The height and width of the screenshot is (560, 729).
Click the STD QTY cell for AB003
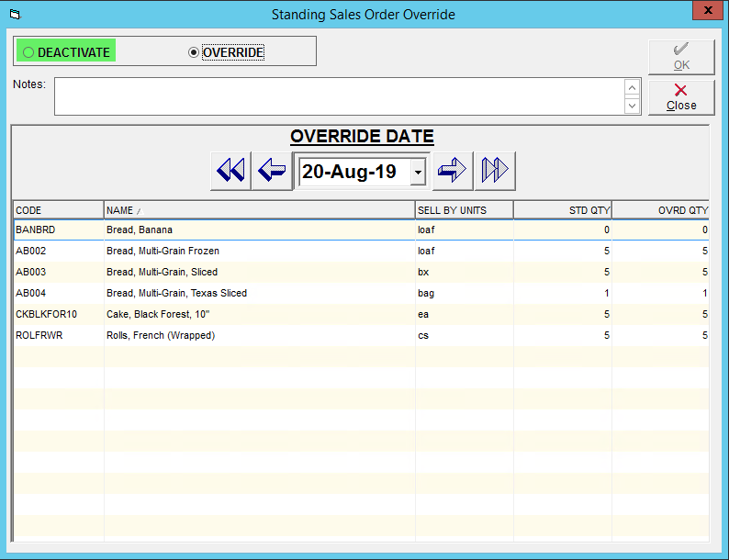[x=563, y=272]
